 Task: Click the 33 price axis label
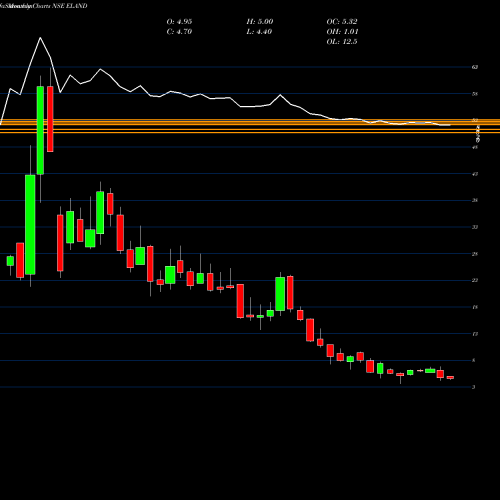point(475,227)
